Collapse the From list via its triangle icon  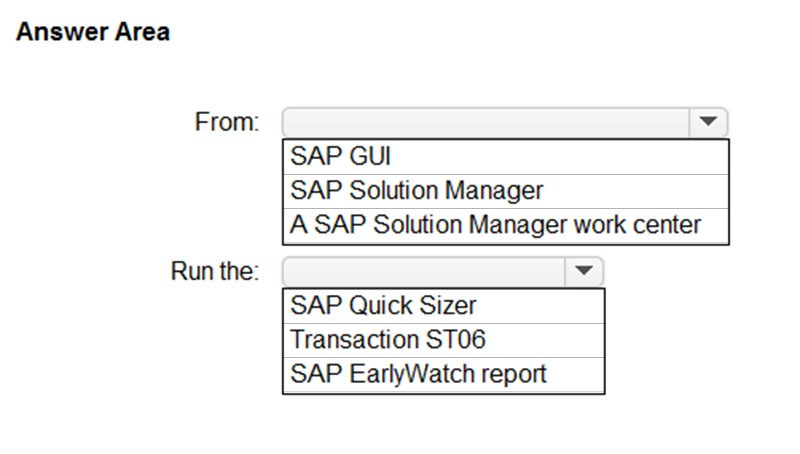708,122
